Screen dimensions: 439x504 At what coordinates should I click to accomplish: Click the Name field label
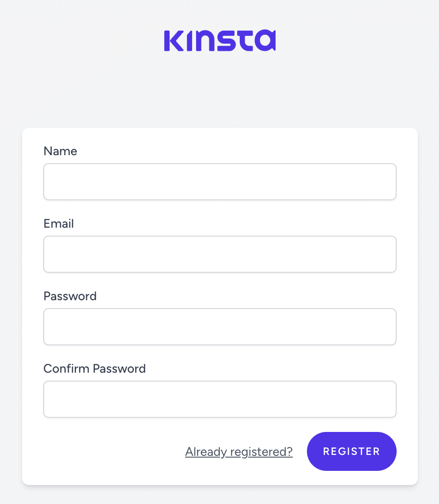point(60,151)
